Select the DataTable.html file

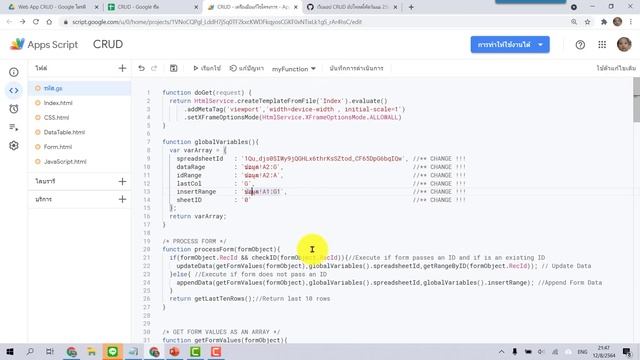pos(64,132)
